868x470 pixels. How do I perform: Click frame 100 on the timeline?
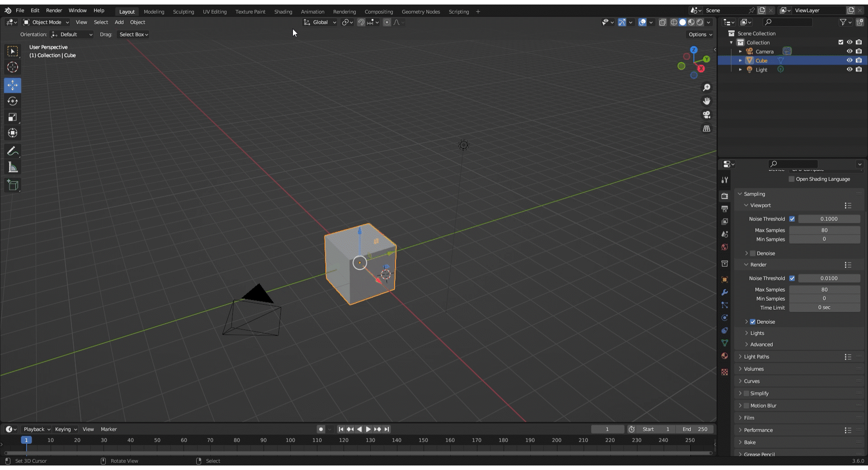[x=290, y=440]
